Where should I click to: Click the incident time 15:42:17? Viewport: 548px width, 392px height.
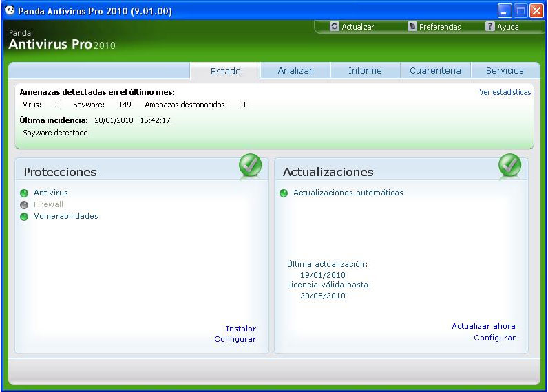(155, 120)
